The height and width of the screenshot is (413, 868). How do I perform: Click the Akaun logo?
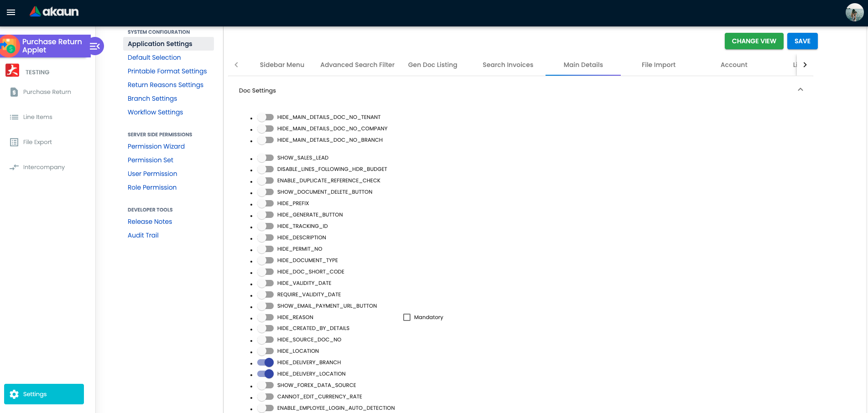coord(54,12)
